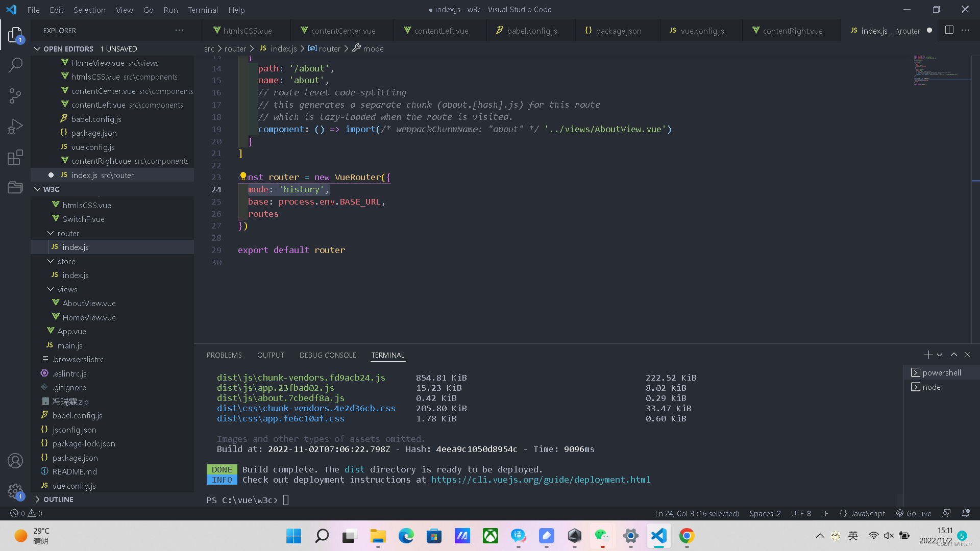Open the Accounts icon in activity bar
Viewport: 980px width, 551px height.
pos(15,461)
